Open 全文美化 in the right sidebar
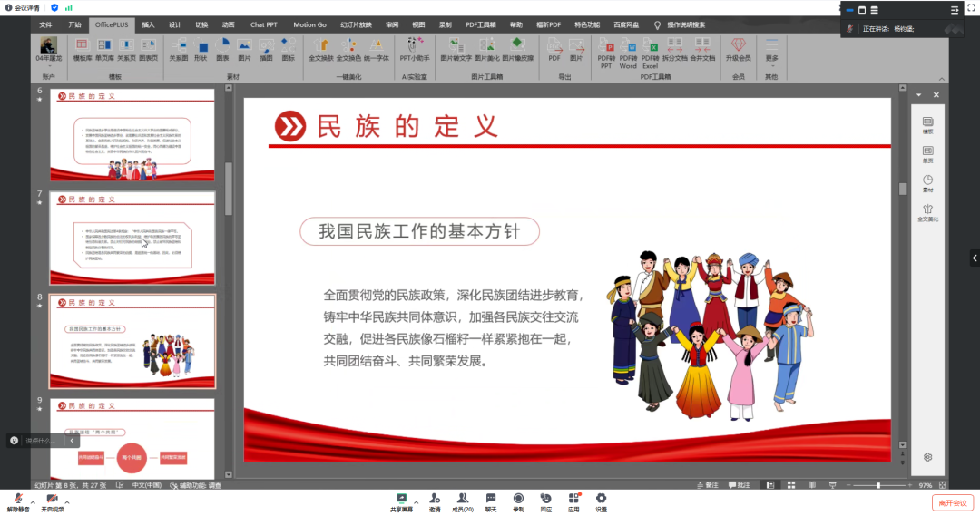Screen dimensions: 980x516 927,213
